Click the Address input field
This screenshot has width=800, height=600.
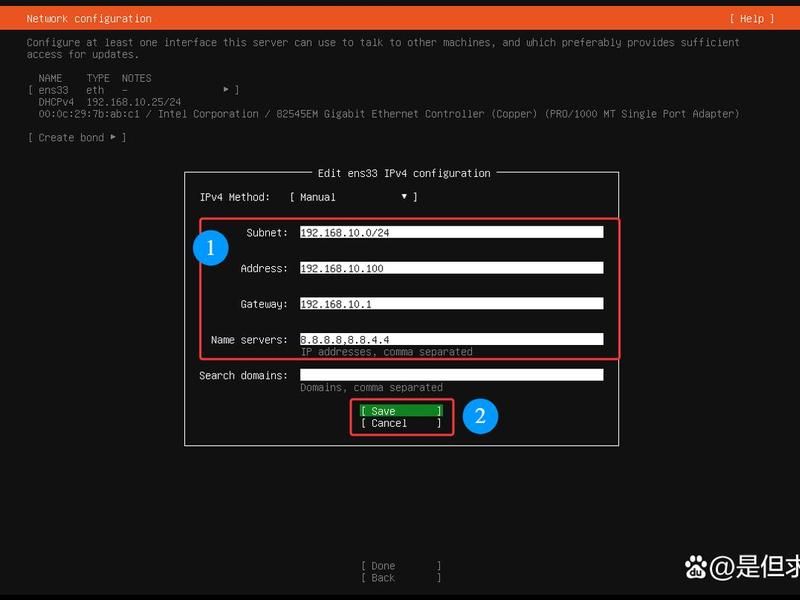tap(452, 268)
